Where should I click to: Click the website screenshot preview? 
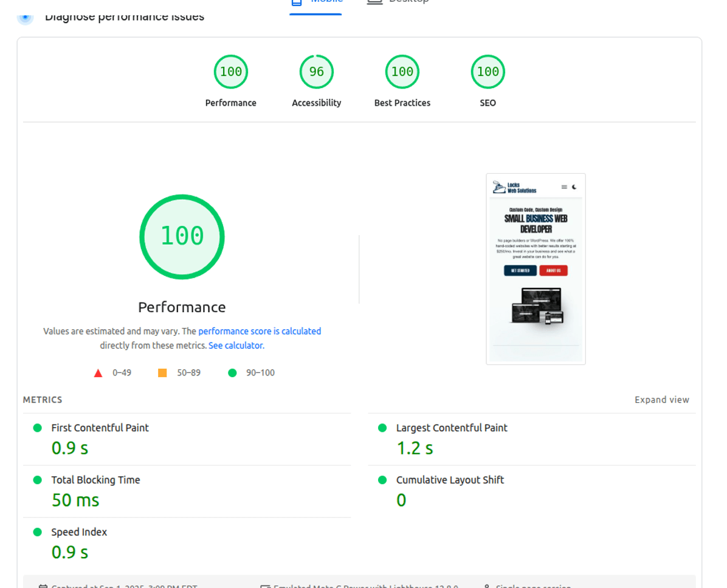(536, 268)
